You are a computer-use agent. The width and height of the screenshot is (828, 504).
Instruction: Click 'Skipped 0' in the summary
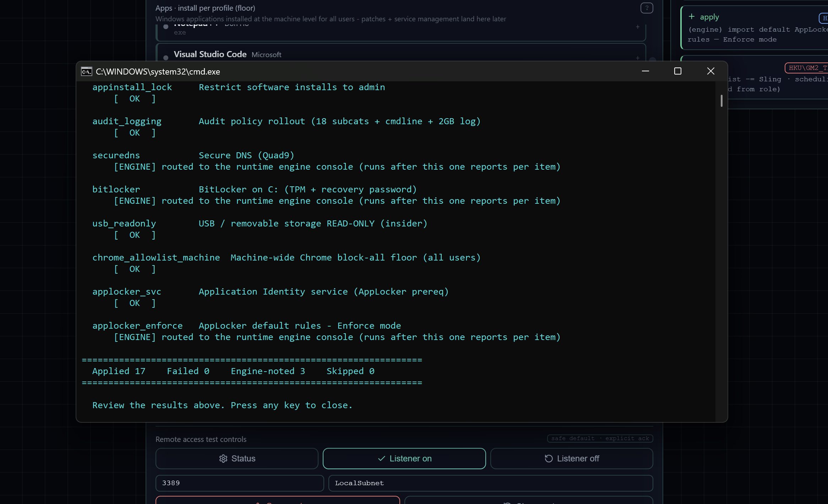(x=350, y=371)
